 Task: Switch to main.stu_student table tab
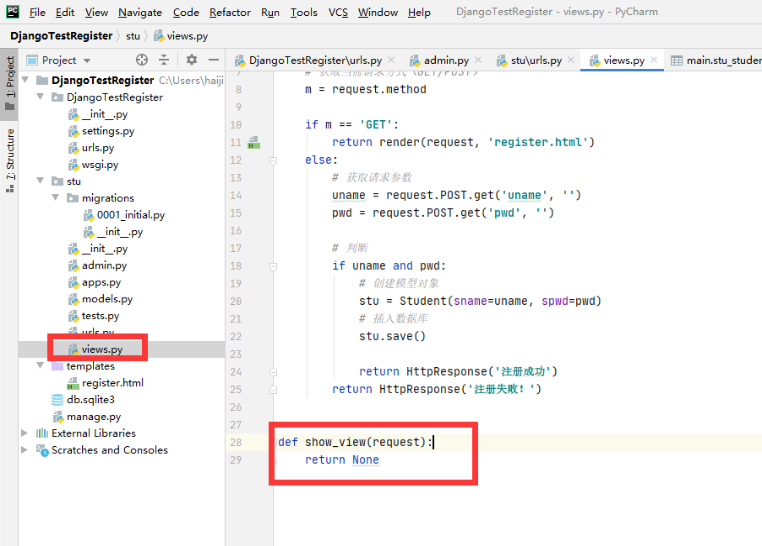[x=716, y=60]
